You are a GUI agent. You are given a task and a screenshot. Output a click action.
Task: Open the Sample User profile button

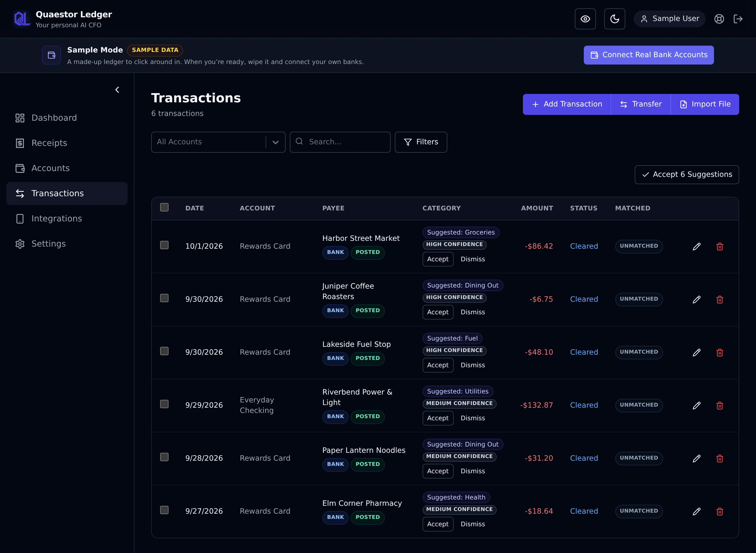tap(669, 19)
